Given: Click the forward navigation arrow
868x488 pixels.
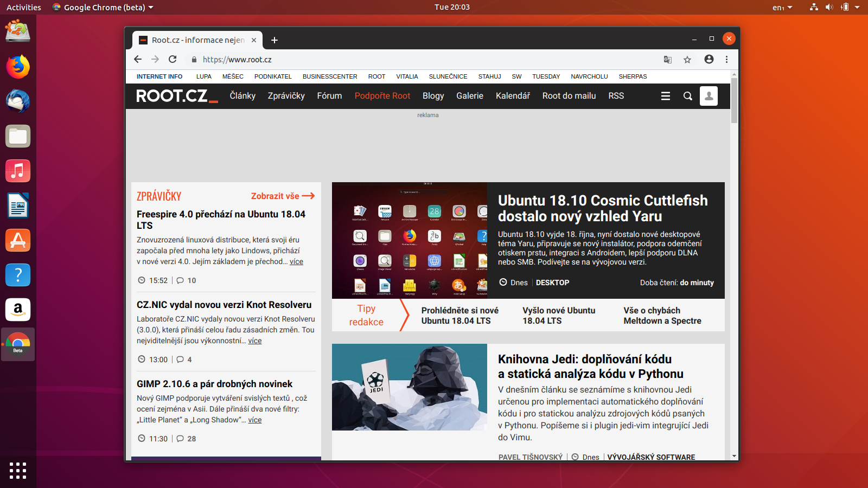Looking at the screenshot, I should (x=155, y=59).
